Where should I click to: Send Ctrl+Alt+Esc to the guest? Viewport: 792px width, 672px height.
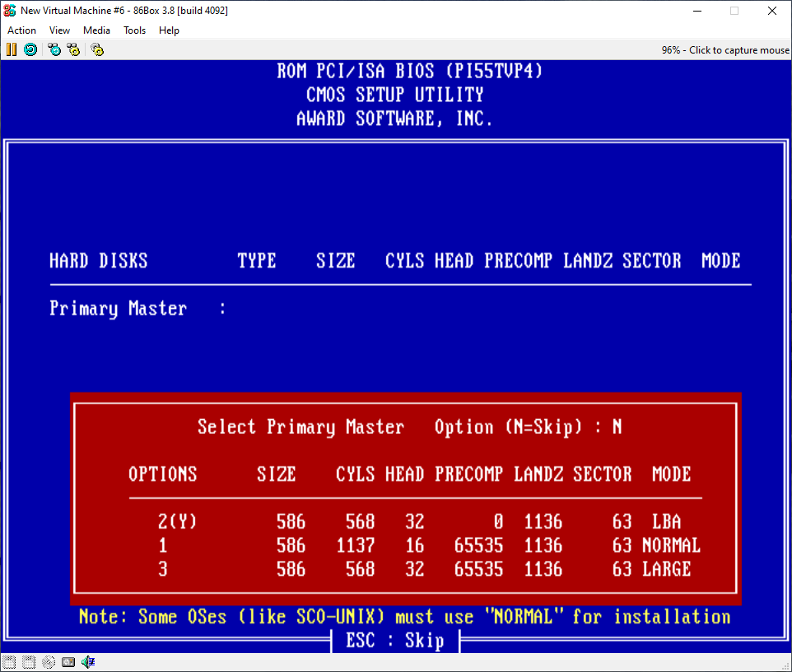[74, 49]
